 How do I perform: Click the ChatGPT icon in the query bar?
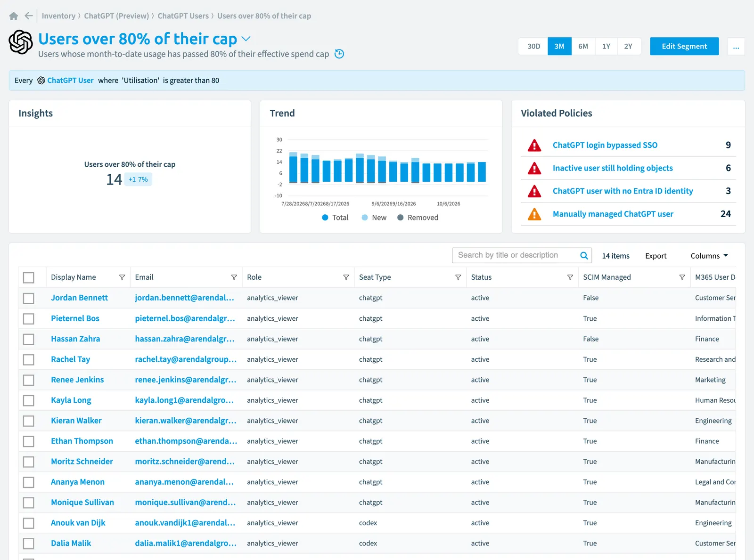point(41,81)
